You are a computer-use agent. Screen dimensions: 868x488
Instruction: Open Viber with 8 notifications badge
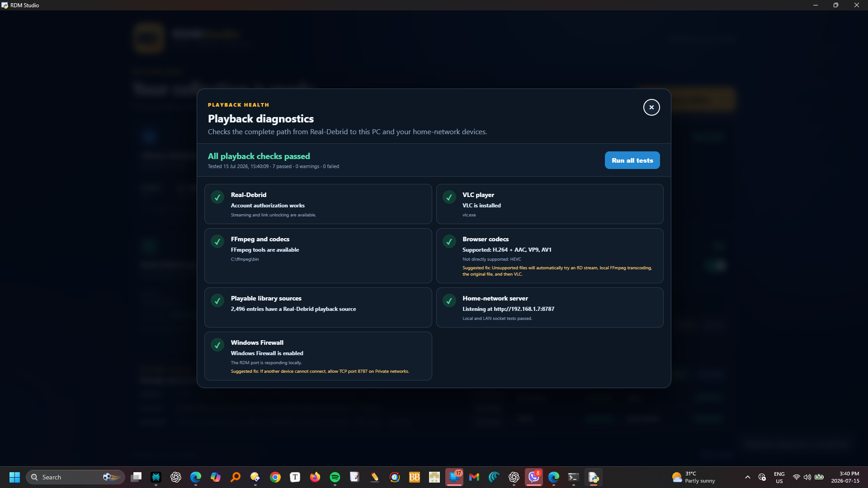pos(534,477)
